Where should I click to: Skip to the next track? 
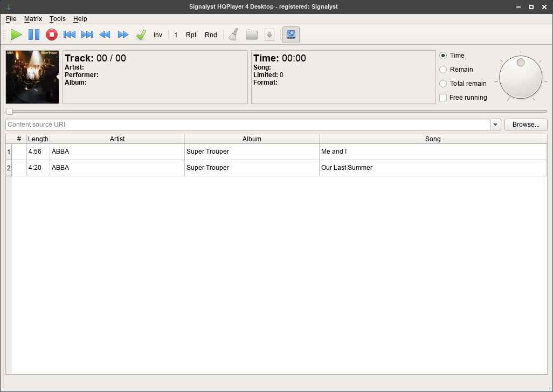[x=87, y=35]
